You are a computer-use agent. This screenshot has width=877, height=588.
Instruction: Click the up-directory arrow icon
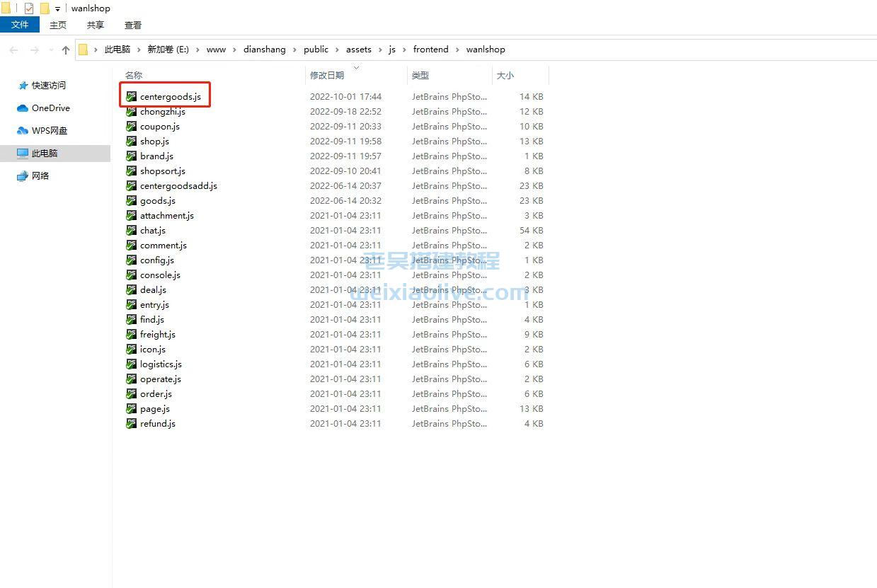66,50
